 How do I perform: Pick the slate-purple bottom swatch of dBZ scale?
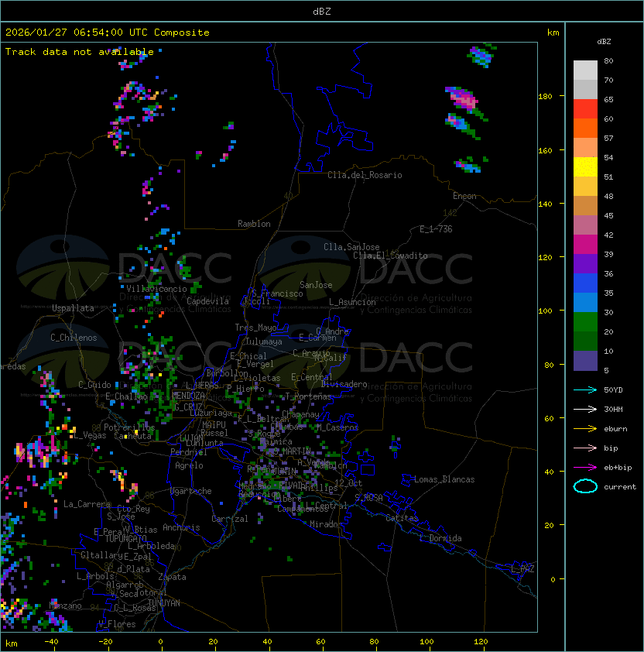click(x=585, y=361)
